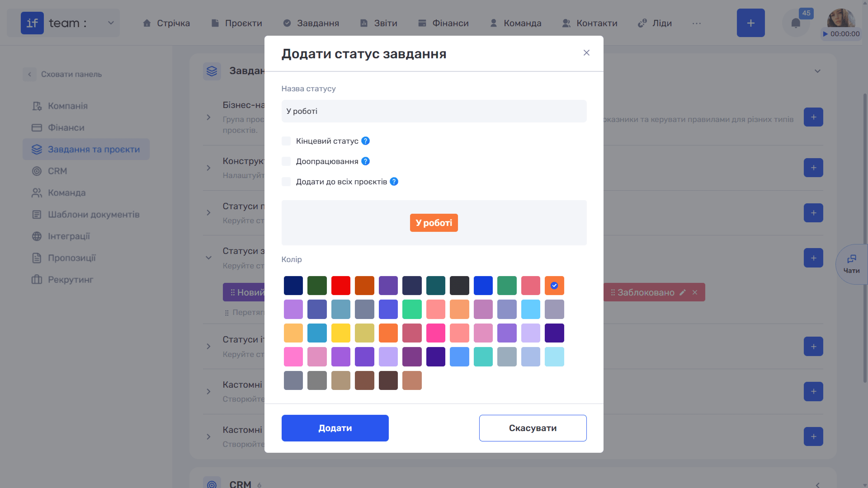The width and height of the screenshot is (868, 488).
Task: Add item in Конструктор row plus button
Action: (x=813, y=167)
